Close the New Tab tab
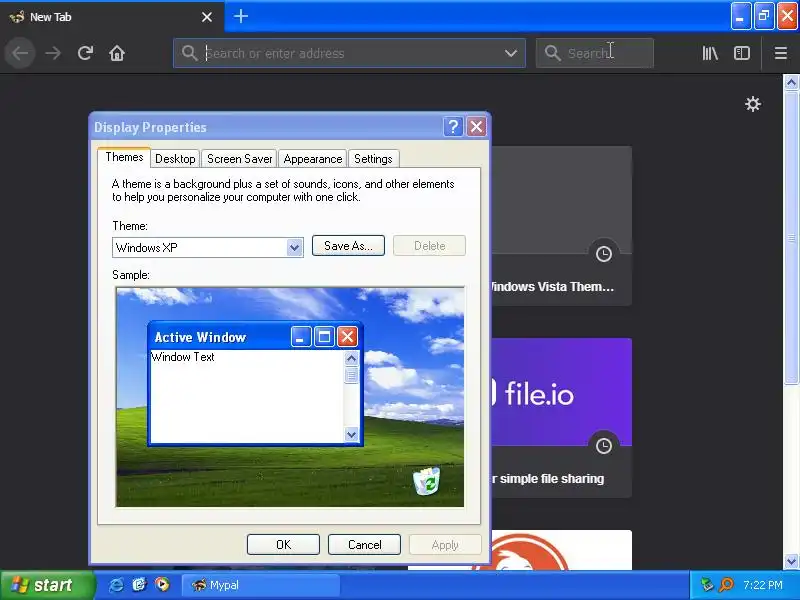The width and height of the screenshot is (800, 600). 207,17
